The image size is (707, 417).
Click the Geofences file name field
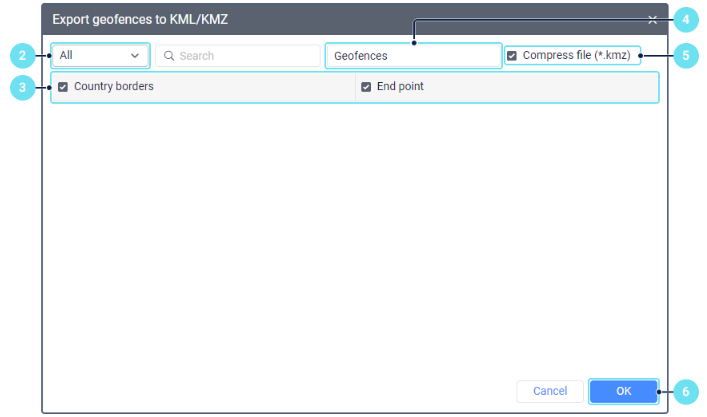point(413,56)
